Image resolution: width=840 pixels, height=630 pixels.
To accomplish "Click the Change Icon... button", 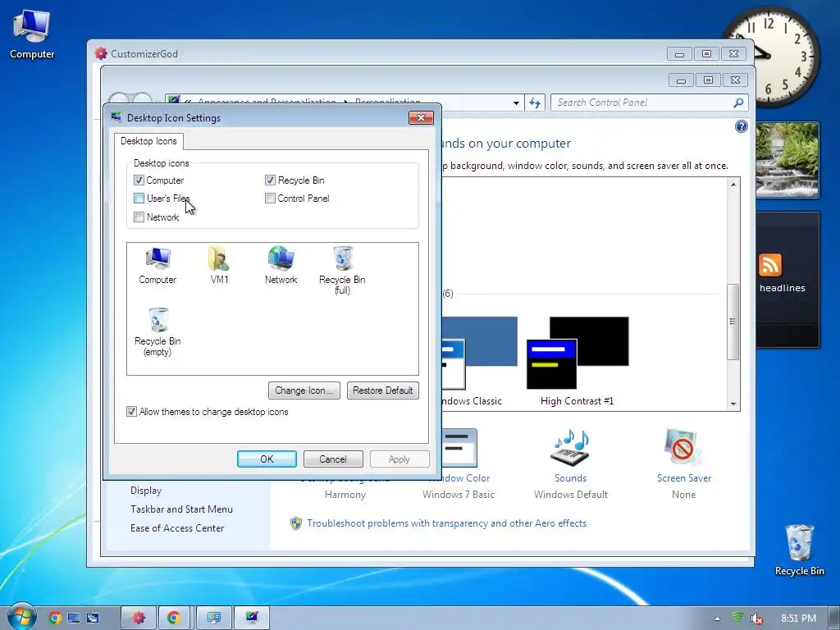I will pos(304,390).
